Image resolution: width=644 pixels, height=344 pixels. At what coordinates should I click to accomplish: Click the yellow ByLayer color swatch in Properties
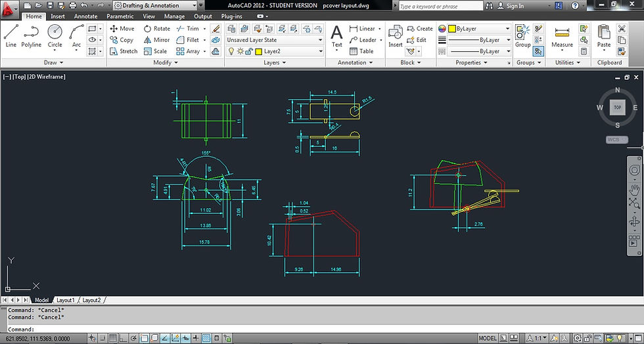(x=452, y=29)
